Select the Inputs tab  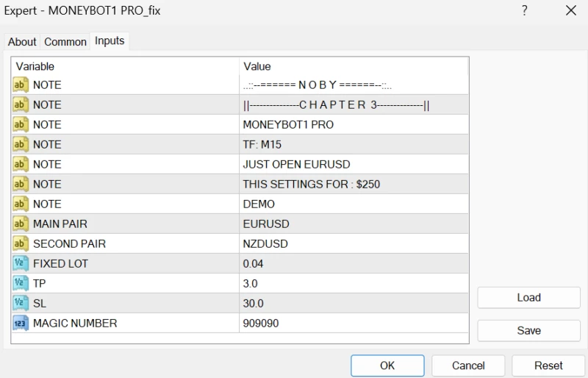click(x=110, y=41)
